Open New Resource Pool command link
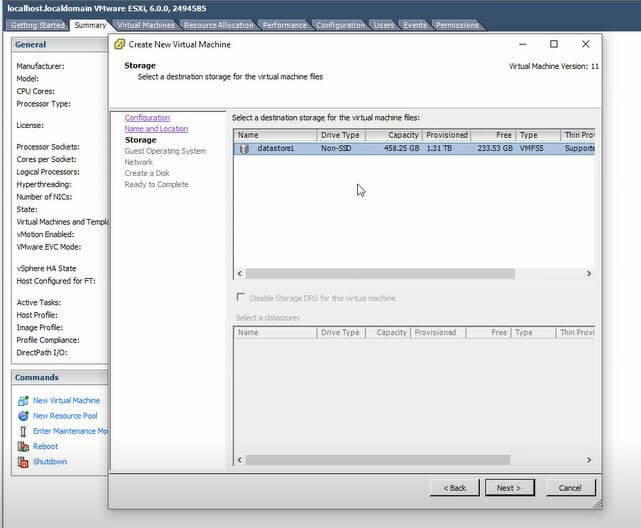Viewport: 641px width, 528px height. (65, 416)
